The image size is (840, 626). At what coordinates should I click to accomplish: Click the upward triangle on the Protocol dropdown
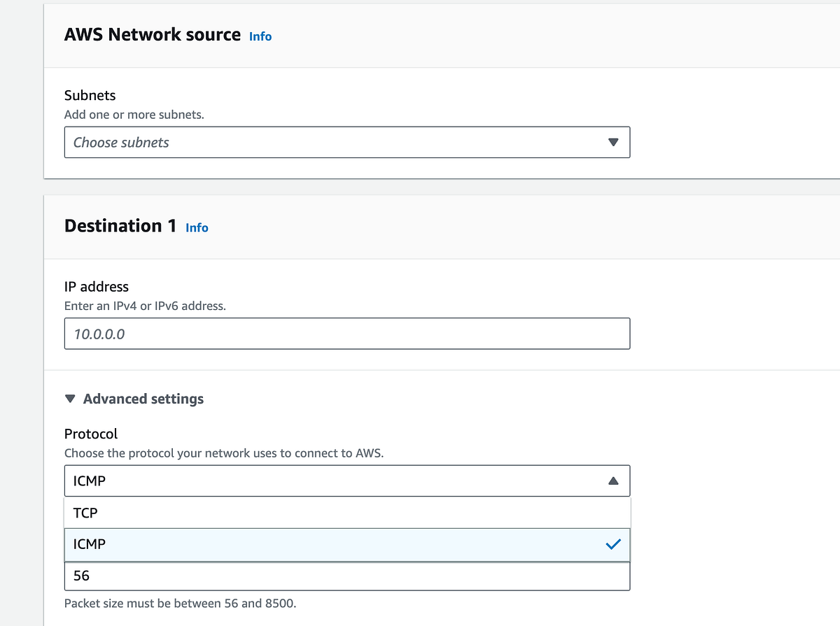[x=613, y=481]
